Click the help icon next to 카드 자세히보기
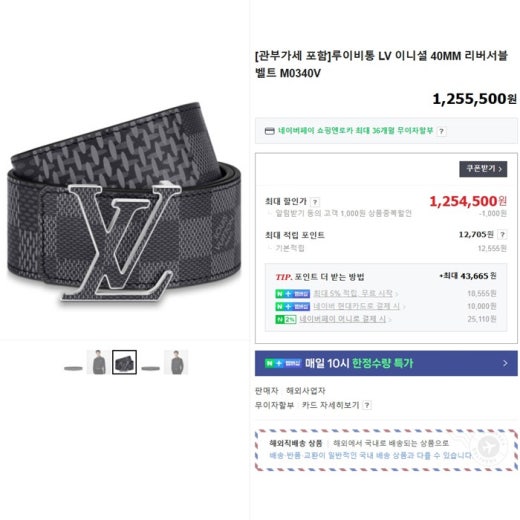 (x=367, y=405)
